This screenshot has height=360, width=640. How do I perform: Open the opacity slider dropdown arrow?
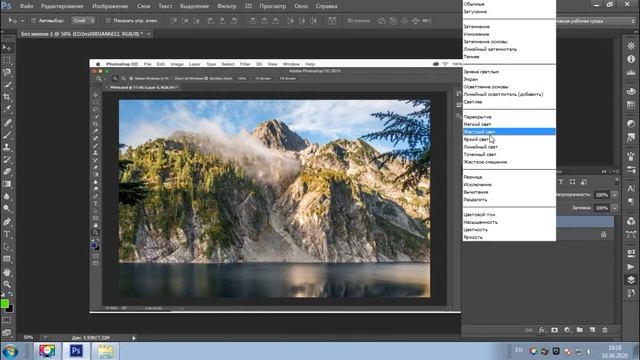coord(615,195)
